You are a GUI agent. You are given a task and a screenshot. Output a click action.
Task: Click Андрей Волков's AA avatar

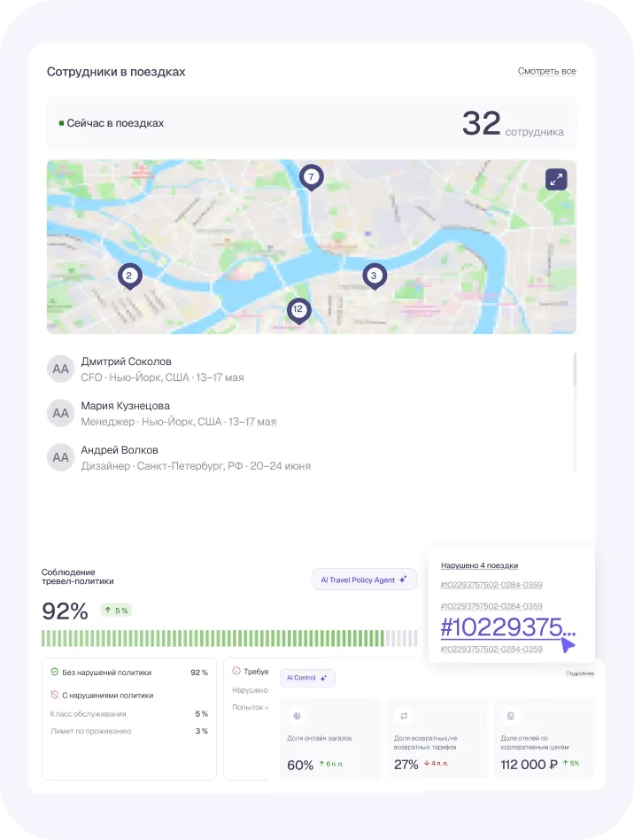pos(60,457)
